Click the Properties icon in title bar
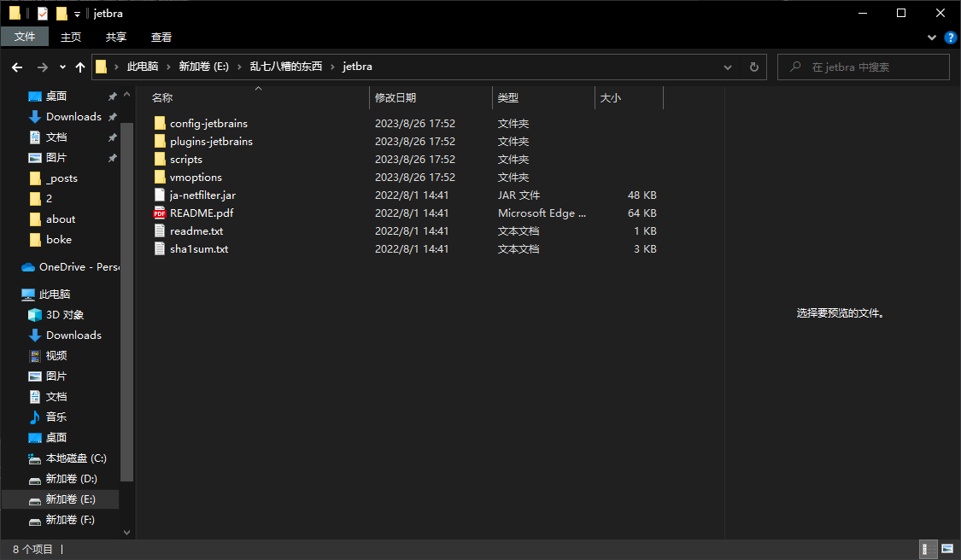 pyautogui.click(x=43, y=14)
